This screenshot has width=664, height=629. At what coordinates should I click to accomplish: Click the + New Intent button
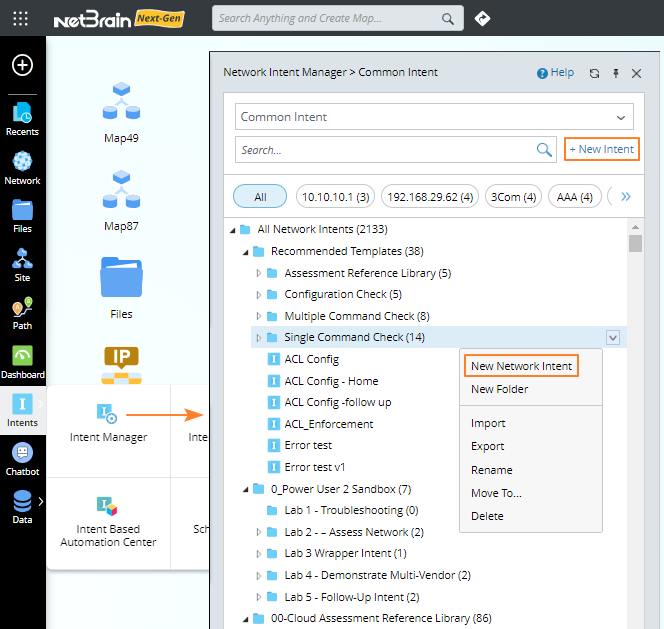pyautogui.click(x=601, y=149)
